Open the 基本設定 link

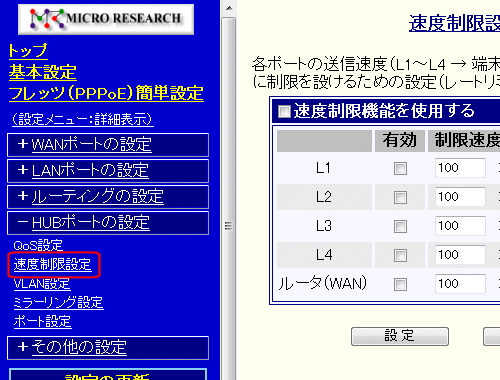43,72
